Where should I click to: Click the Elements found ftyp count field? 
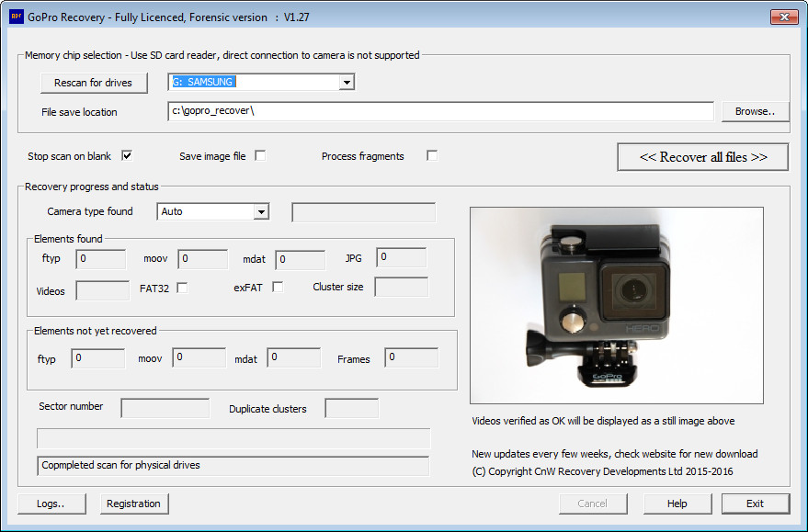pyautogui.click(x=100, y=259)
